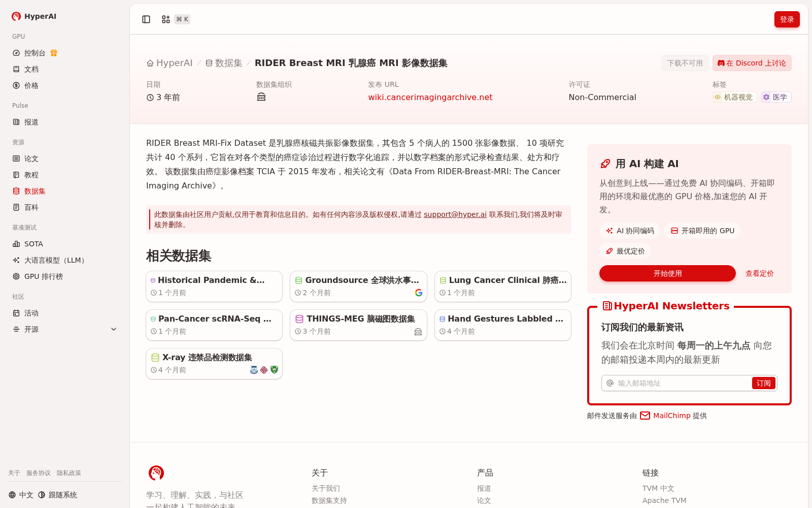Viewport: 812px width, 508px height.
Task: Click the 订阅 subscribe button
Action: pos(763,383)
